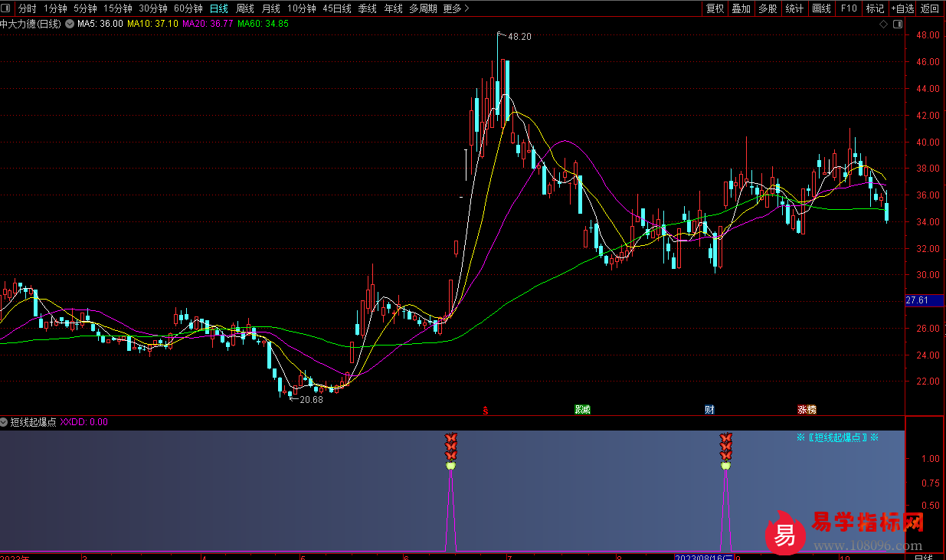Switch to 月线 monthly chart
Image resolution: width=946 pixels, height=560 pixels.
point(271,8)
